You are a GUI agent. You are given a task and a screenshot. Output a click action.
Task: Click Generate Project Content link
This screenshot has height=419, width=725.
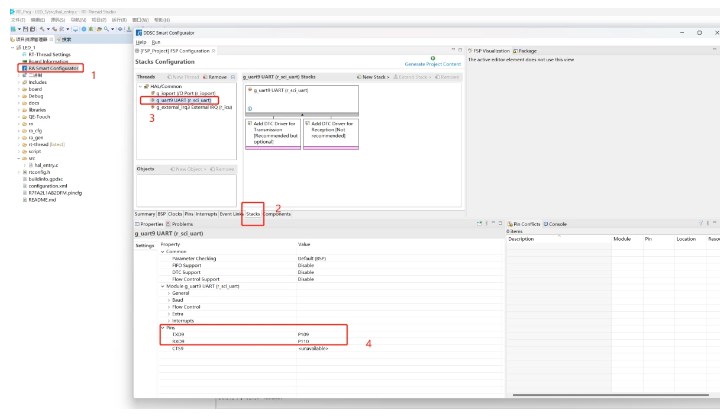tap(433, 64)
